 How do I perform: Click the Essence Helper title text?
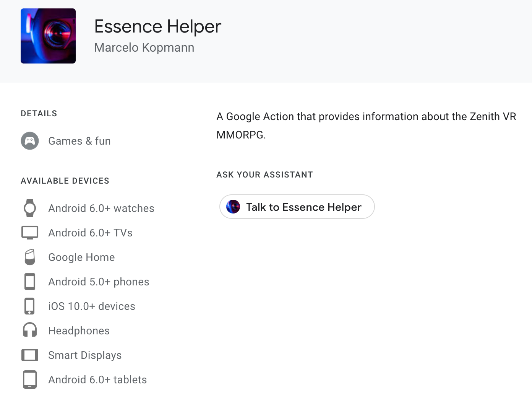coord(158,26)
